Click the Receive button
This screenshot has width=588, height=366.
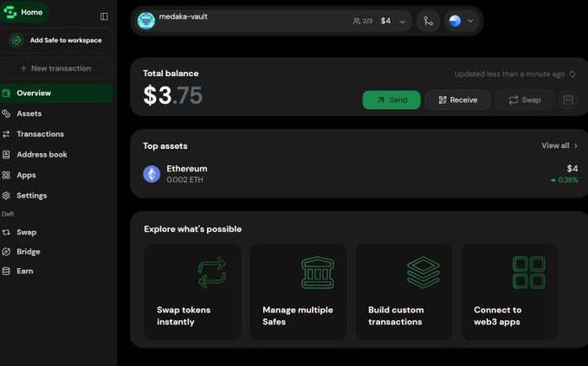458,100
